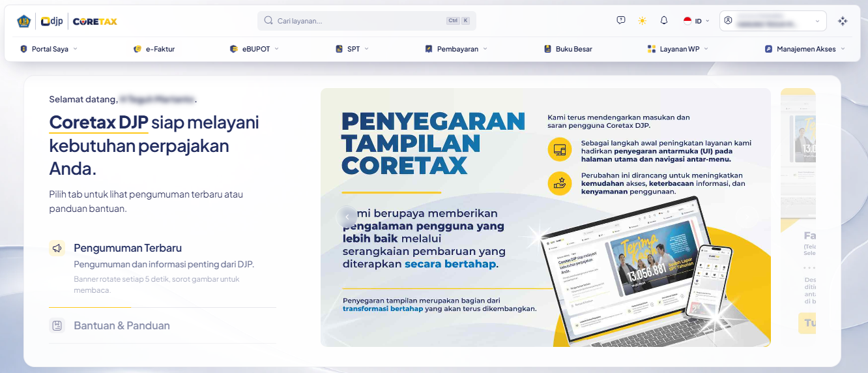Click previous banner arrow button
The image size is (868, 373).
(347, 216)
